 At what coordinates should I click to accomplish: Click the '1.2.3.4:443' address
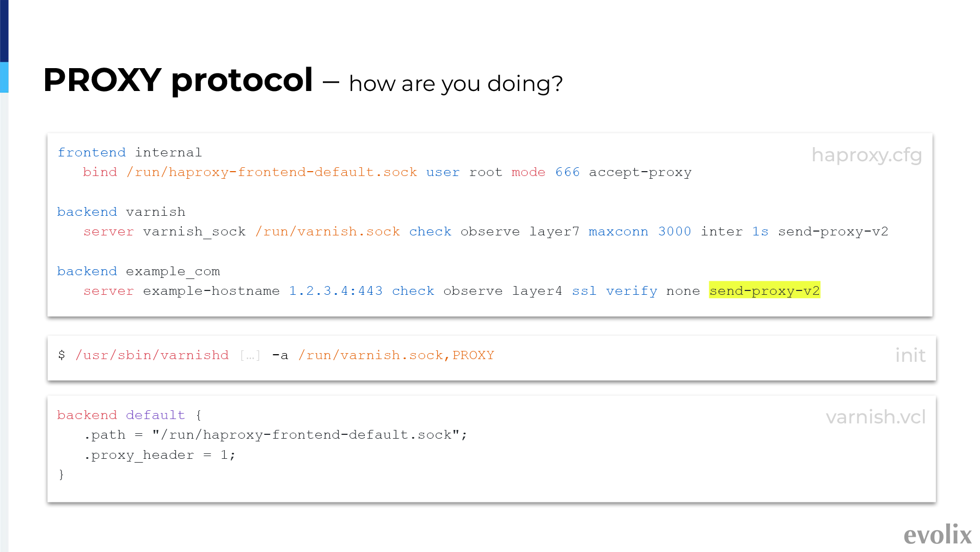[x=335, y=291]
